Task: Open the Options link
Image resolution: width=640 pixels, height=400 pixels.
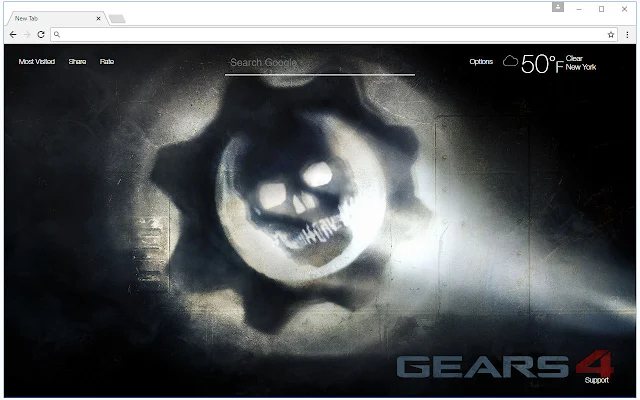Action: click(x=481, y=62)
